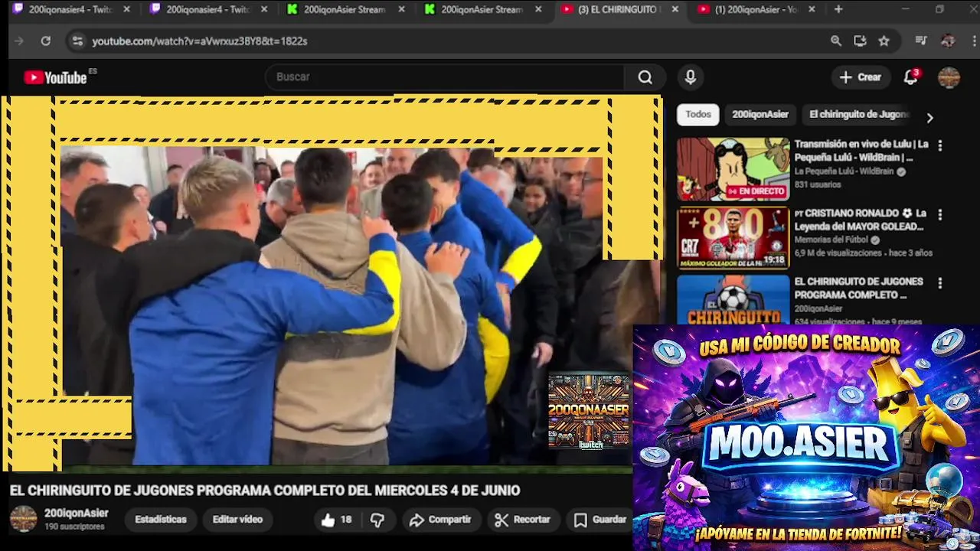Open options for EL CHIRINGUITO DE JUGONES suggestion

[x=940, y=283]
